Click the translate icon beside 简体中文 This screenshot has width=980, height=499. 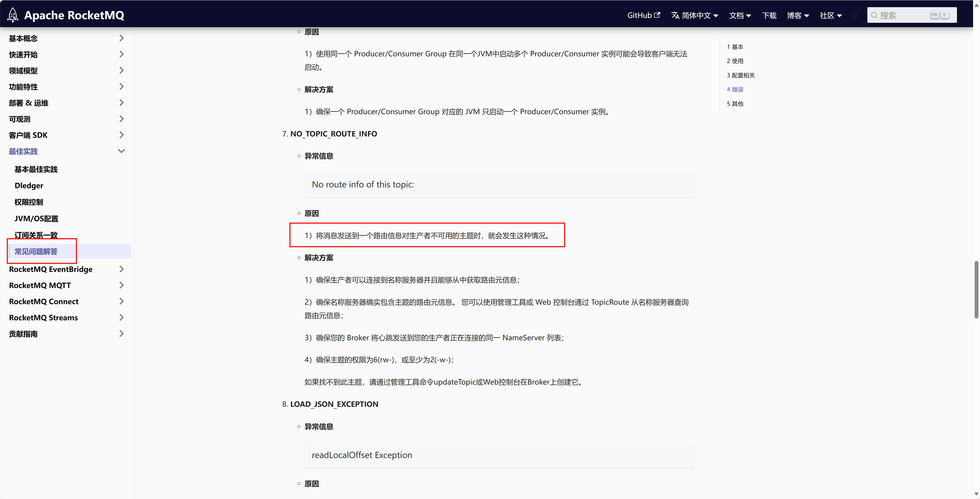point(675,15)
